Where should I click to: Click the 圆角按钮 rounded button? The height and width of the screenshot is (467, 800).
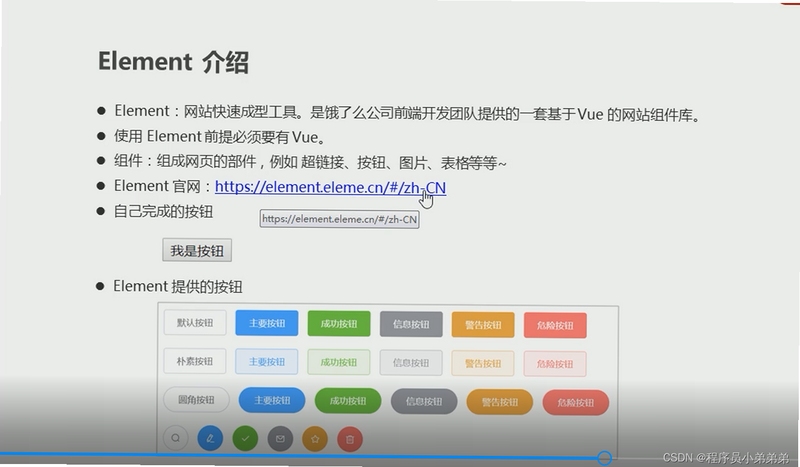pyautogui.click(x=196, y=400)
